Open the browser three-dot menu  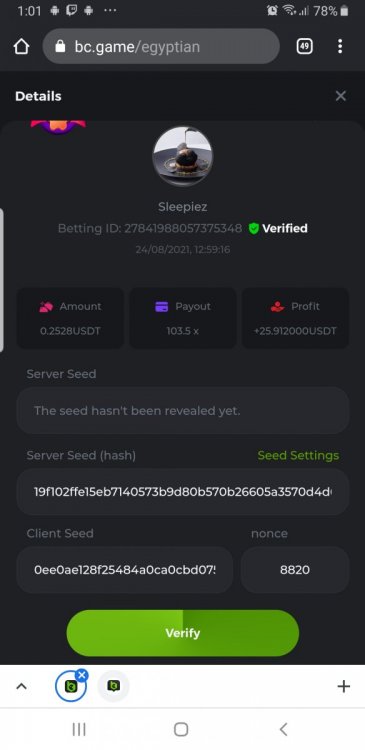[340, 46]
